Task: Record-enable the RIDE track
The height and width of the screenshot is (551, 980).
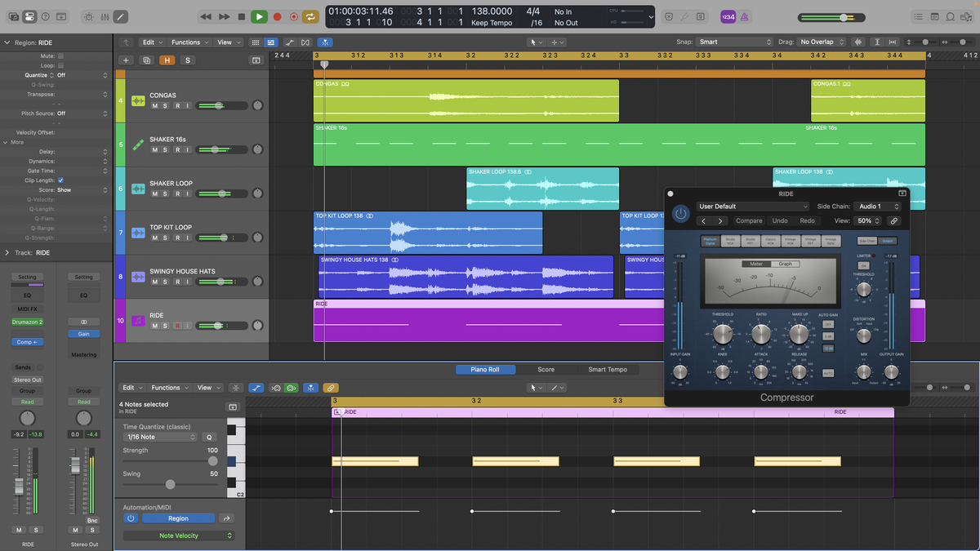Action: [176, 326]
